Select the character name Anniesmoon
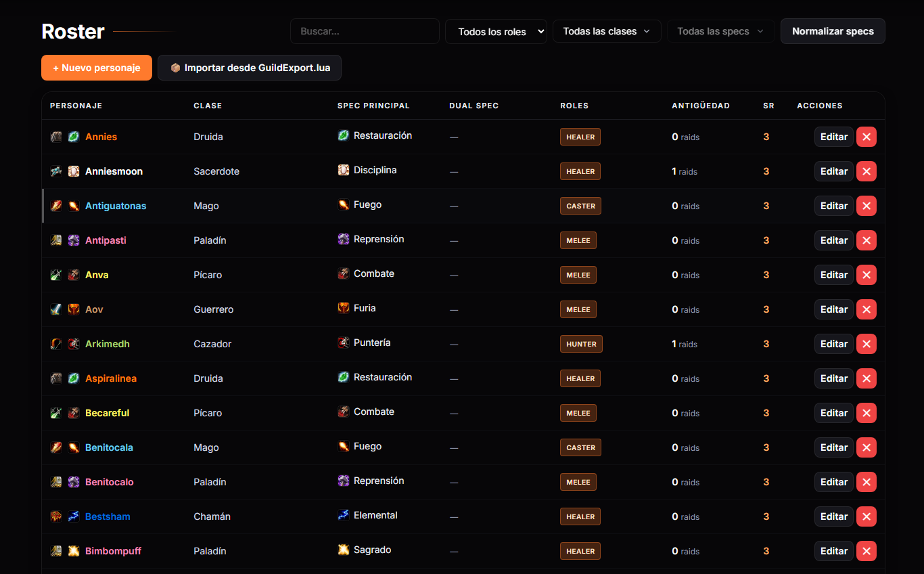The height and width of the screenshot is (574, 924). (x=114, y=171)
